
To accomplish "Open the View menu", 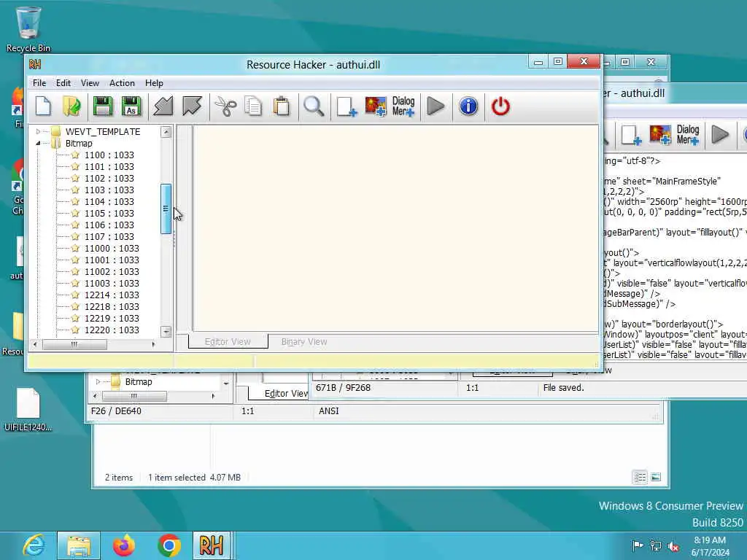I will [x=90, y=83].
